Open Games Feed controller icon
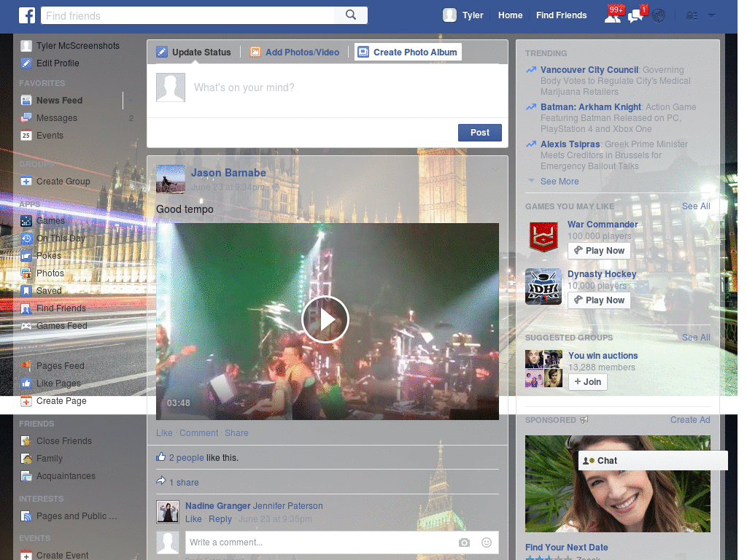The width and height of the screenshot is (747, 560). tap(26, 326)
